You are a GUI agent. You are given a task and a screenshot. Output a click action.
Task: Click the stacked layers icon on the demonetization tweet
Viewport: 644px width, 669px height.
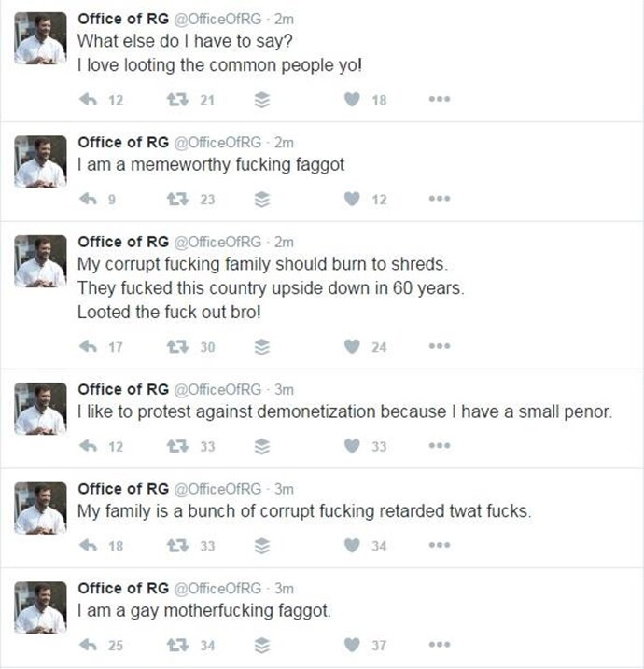262,446
